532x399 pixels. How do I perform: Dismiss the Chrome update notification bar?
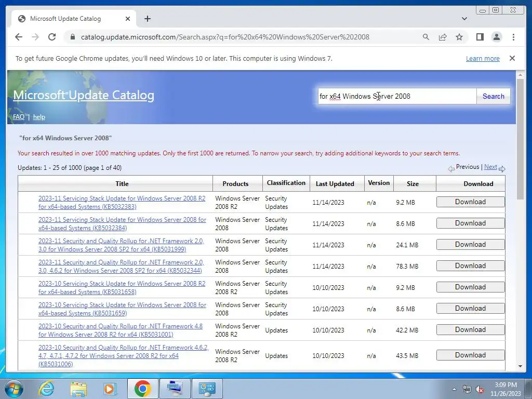(512, 58)
